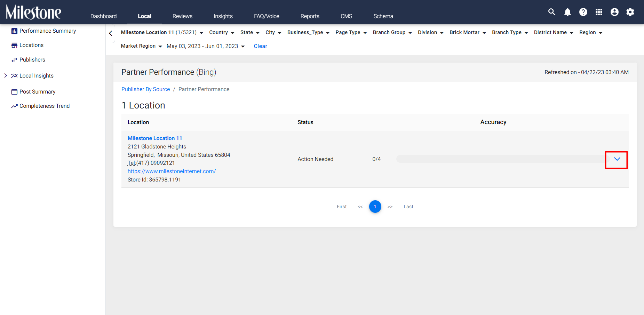Open the District Name filter dropdown
The height and width of the screenshot is (315, 644).
tap(554, 32)
